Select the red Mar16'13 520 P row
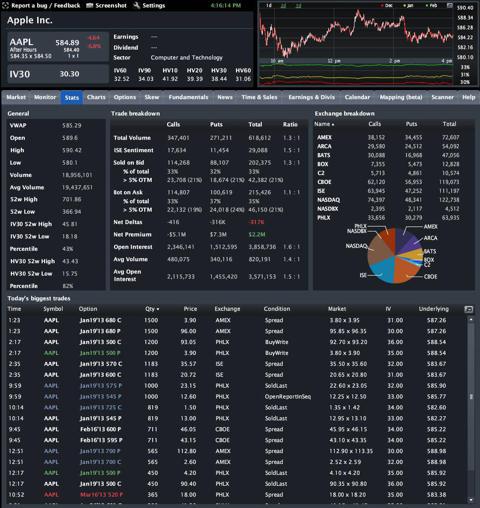Screen dimensions: 480x508 click(236, 495)
